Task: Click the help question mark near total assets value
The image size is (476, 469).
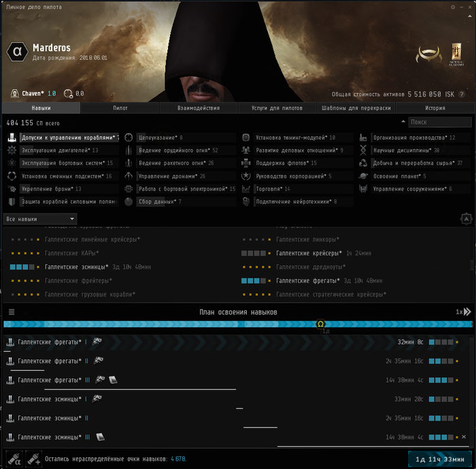Action: pyautogui.click(x=462, y=94)
